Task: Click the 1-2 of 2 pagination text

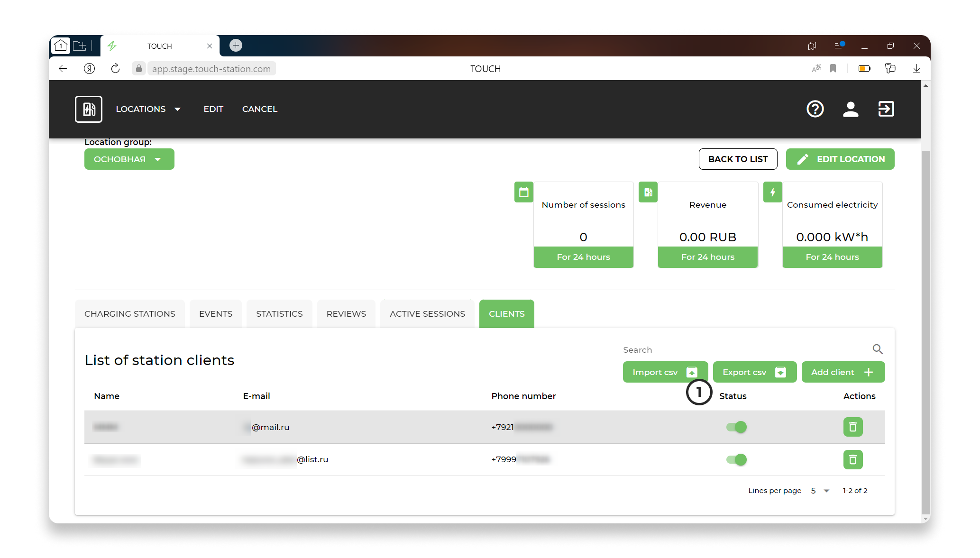Action: (855, 491)
